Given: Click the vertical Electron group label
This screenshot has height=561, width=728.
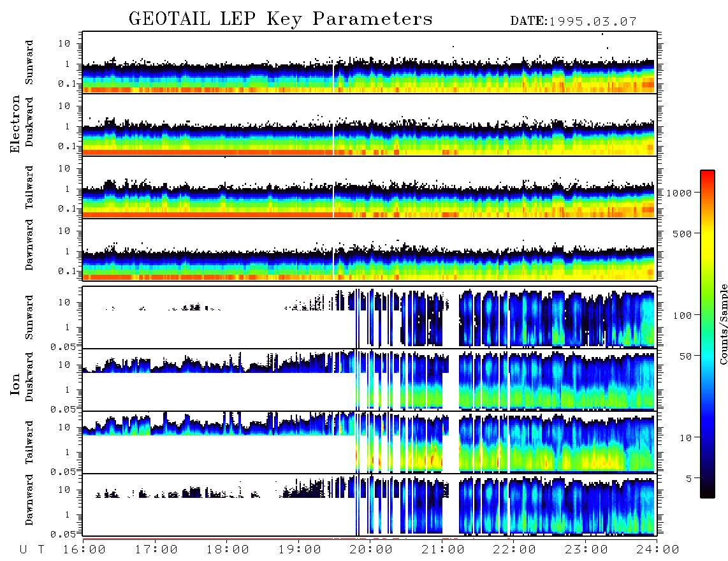Looking at the screenshot, I should [x=15, y=124].
